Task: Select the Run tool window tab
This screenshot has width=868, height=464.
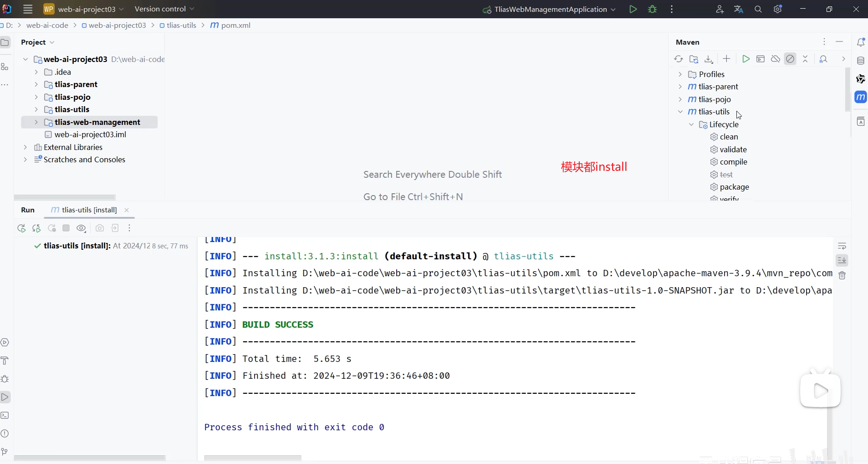Action: [x=28, y=210]
